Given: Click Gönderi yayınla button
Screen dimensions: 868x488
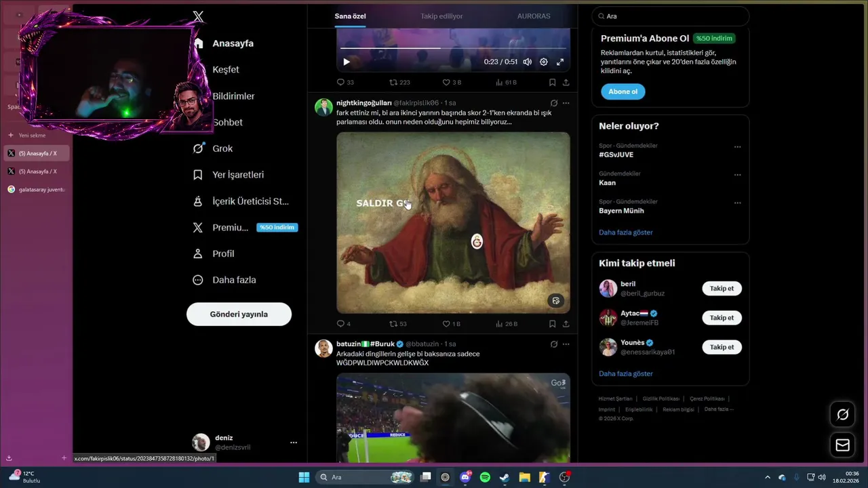Looking at the screenshot, I should pos(239,314).
